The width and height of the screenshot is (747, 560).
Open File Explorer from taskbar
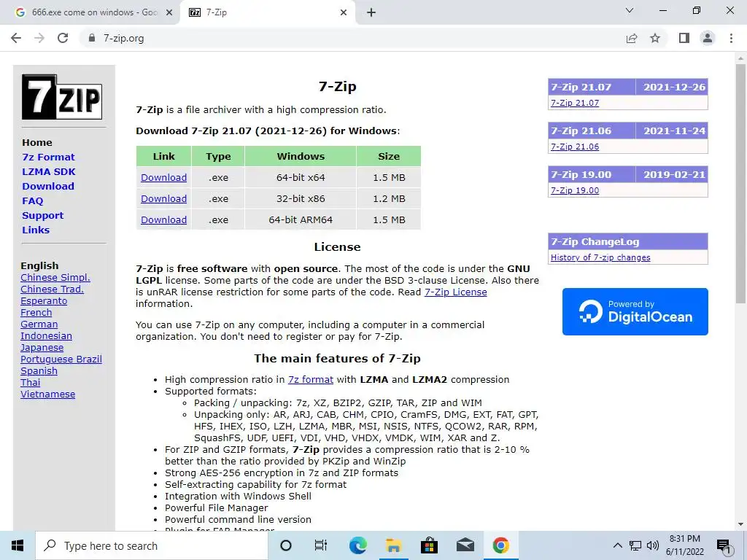393,545
